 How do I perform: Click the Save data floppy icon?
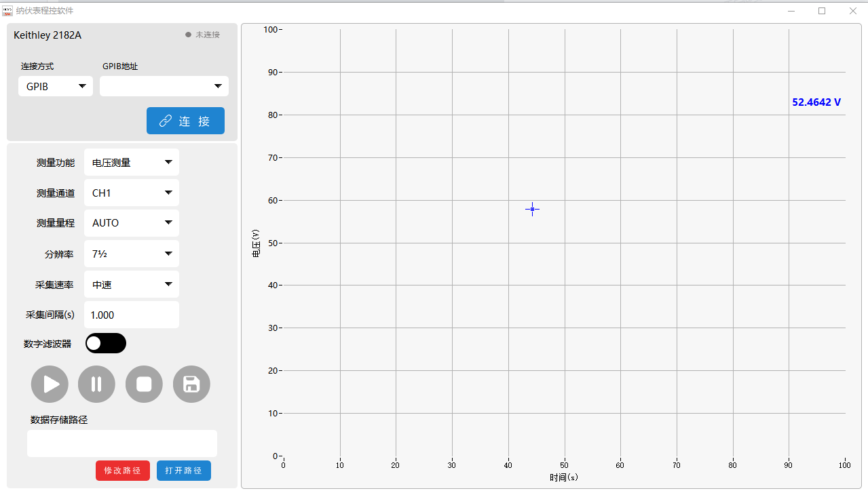[x=191, y=384]
